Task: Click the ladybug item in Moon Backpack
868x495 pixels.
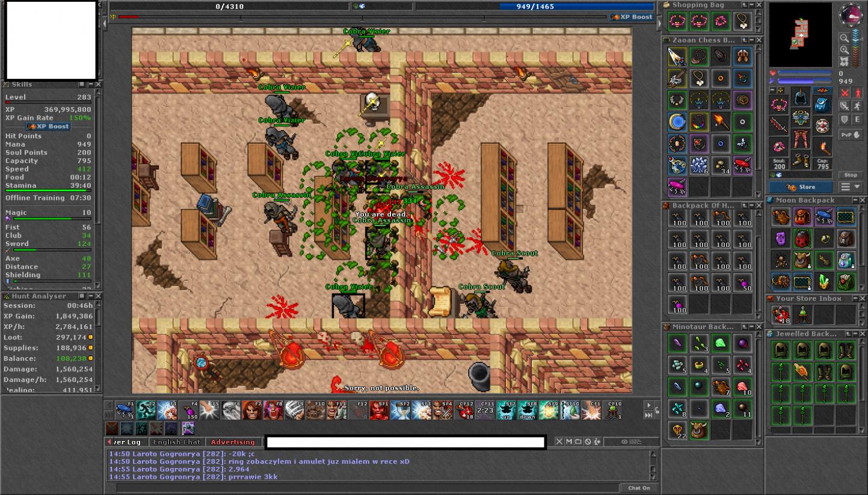Action: tap(802, 239)
